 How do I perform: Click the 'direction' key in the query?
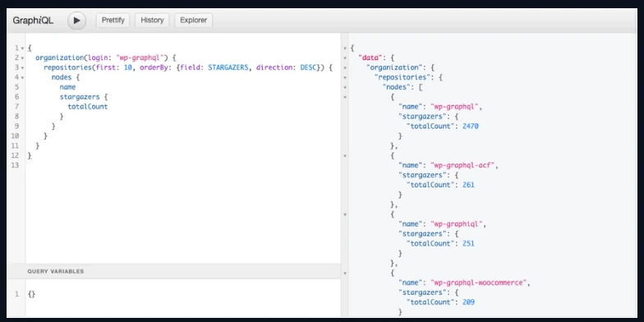tap(274, 67)
